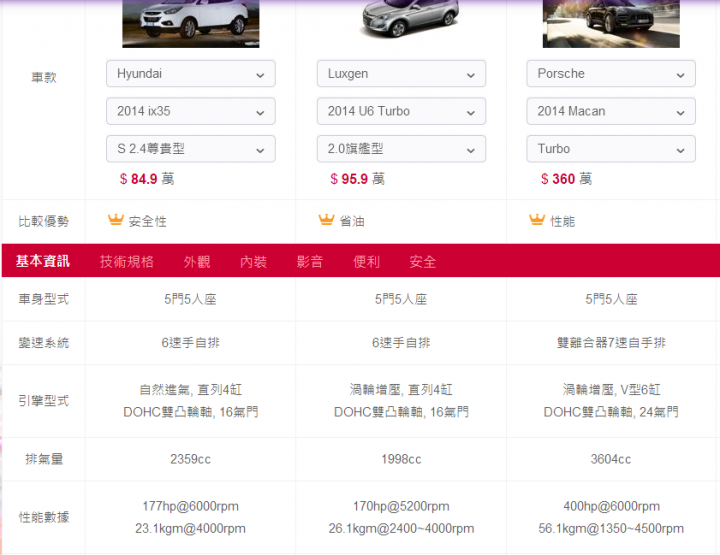Switch to the 內裝 tab

(253, 262)
